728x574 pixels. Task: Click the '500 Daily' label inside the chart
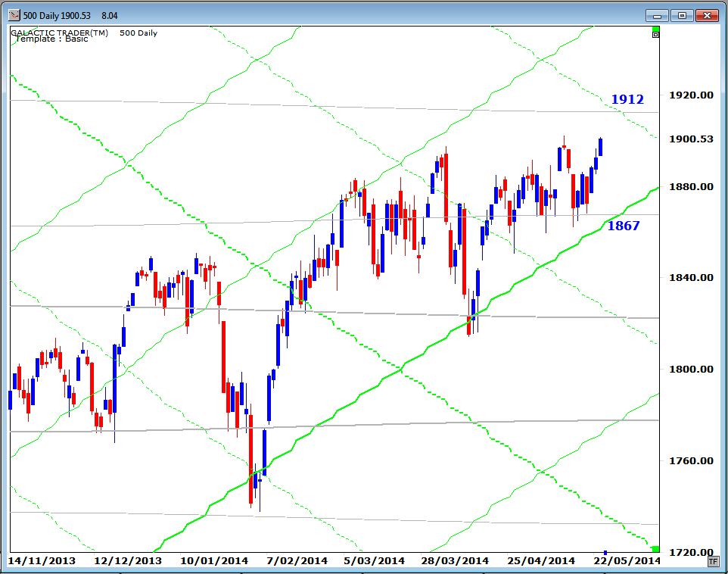coord(138,33)
